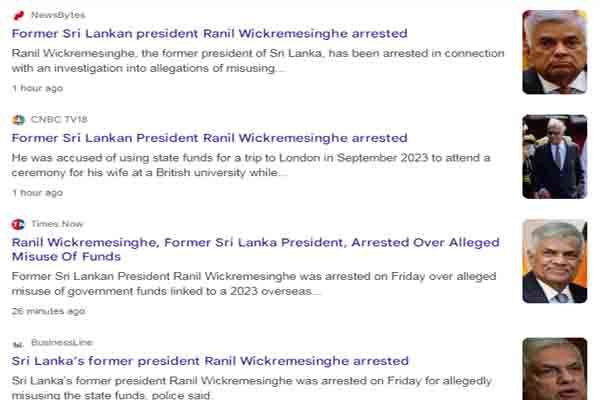Open NewsBytes headline about Wickremesinghe arrested
Screen dimensions: 600x400
click(x=209, y=34)
